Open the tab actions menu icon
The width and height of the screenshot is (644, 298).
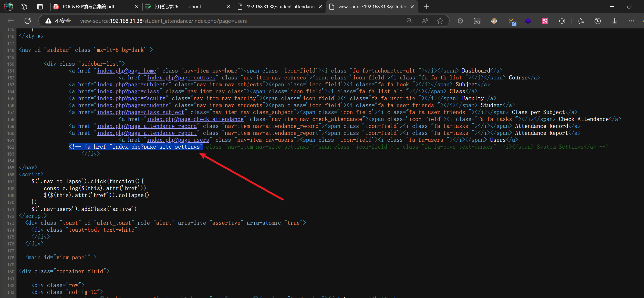tap(40, 7)
